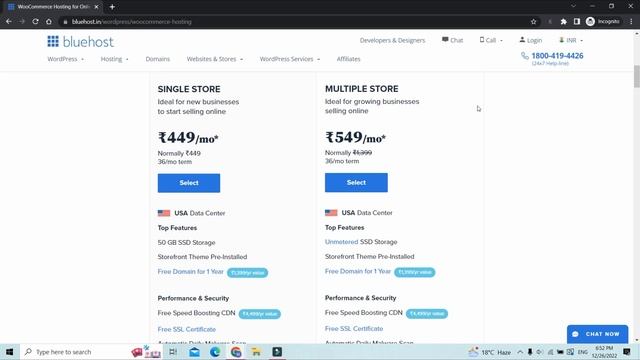Click Free Domain link under Multiple Store
The height and width of the screenshot is (360, 640).
358,271
